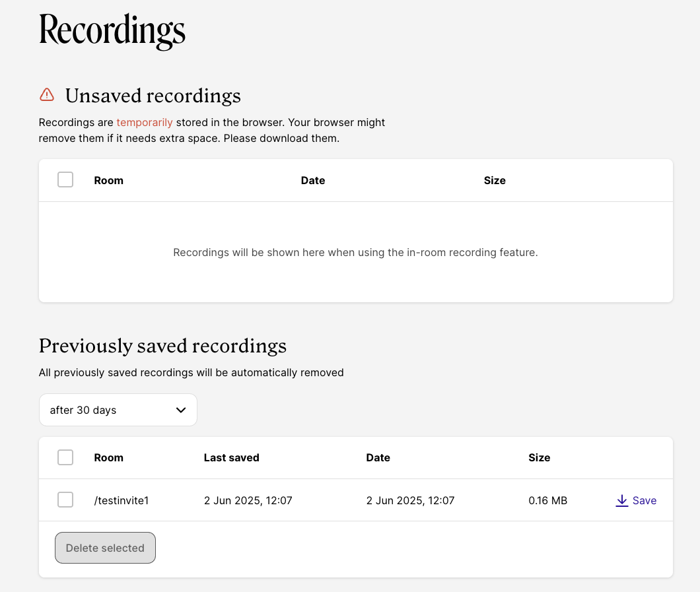Viewport: 700px width, 592px height.
Task: Click the Last saved column header
Action: pos(231,457)
